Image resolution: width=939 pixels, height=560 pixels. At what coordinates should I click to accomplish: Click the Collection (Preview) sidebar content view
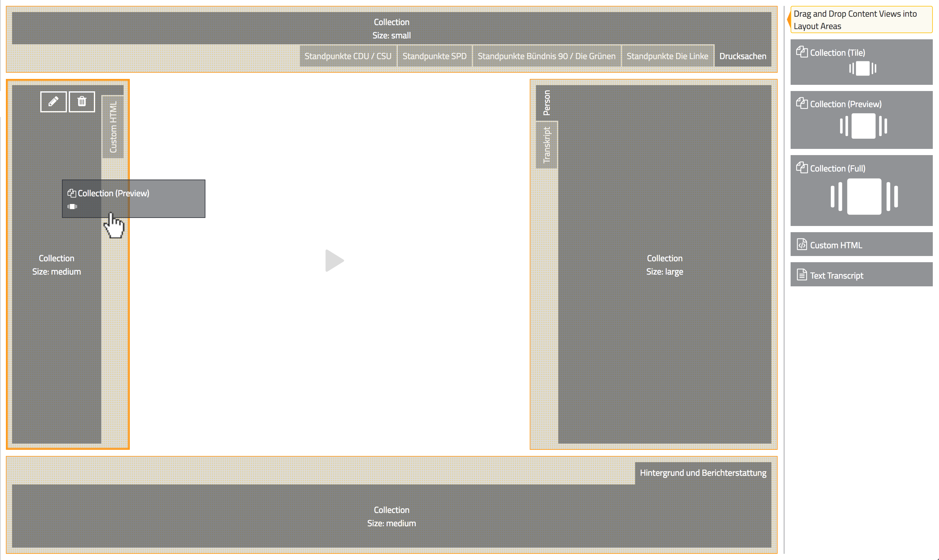click(861, 119)
